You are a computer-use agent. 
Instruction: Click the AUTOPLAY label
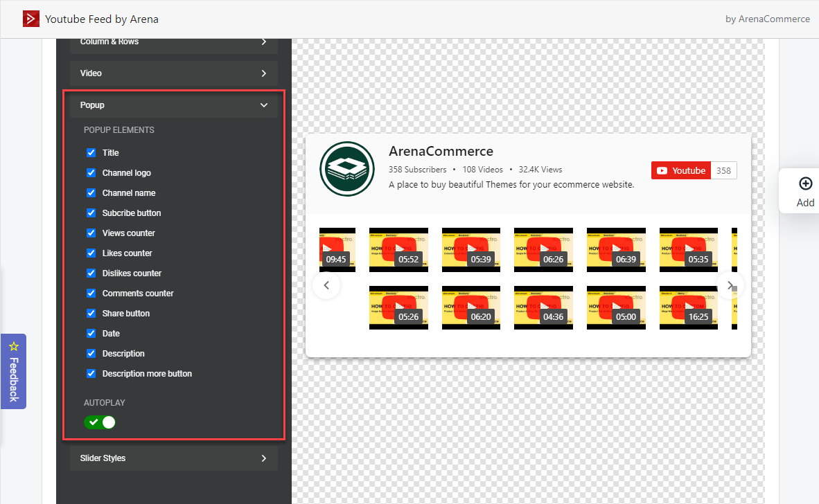105,403
